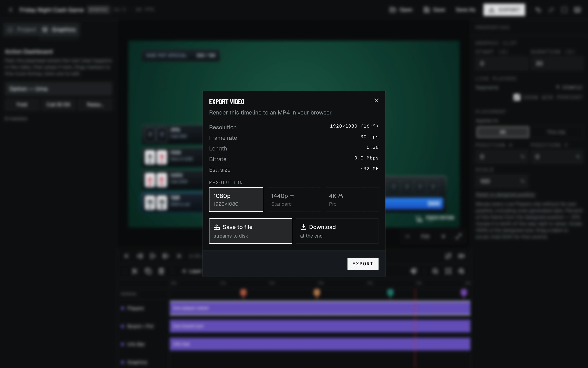The height and width of the screenshot is (368, 588).
Task: Click the lock icon beside 1440p
Action: tap(292, 196)
